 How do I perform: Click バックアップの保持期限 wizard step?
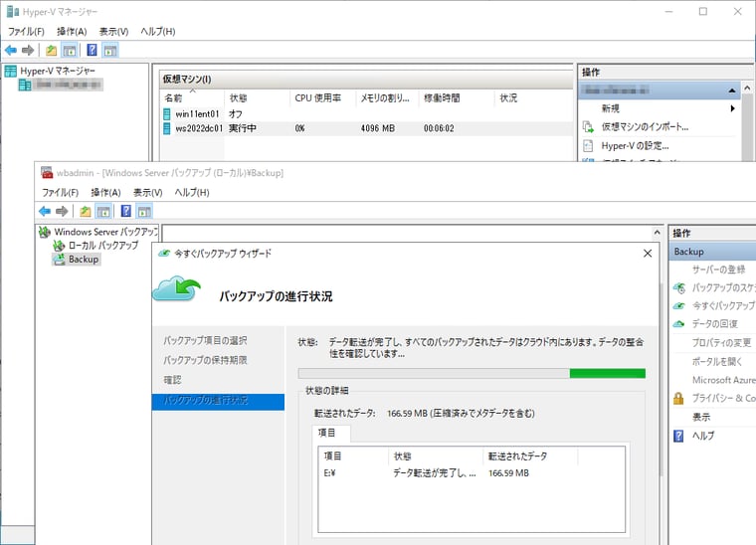coord(205,360)
